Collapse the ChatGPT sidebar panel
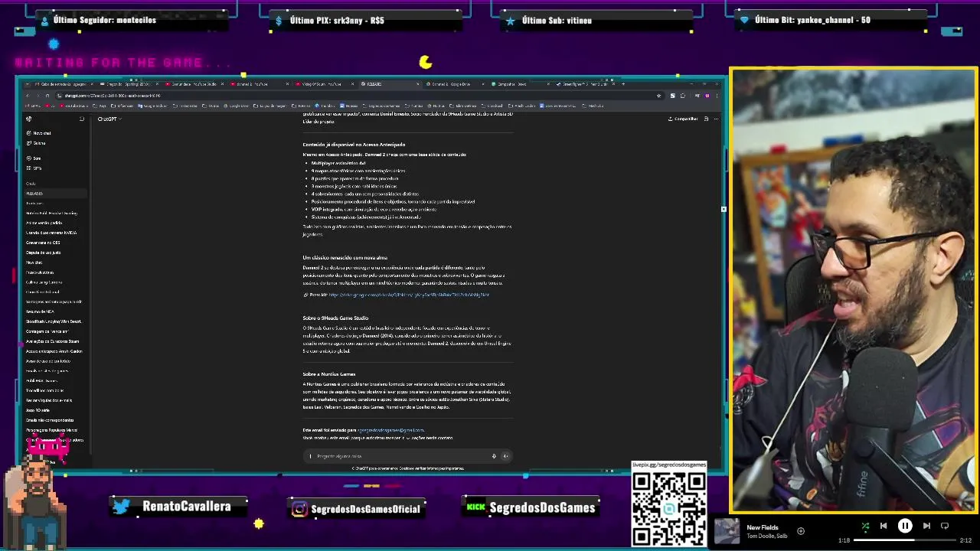 (82, 119)
